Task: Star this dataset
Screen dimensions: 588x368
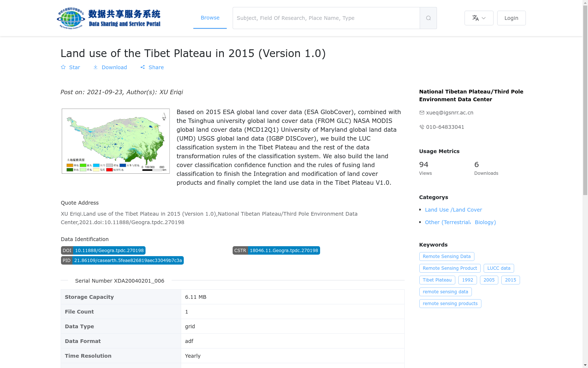Action: (x=70, y=67)
